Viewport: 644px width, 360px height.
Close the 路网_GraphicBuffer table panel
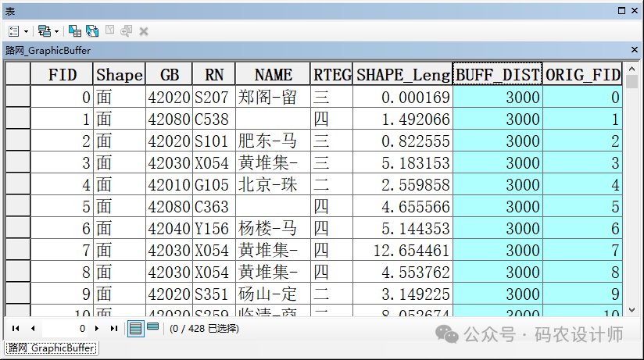(634, 49)
